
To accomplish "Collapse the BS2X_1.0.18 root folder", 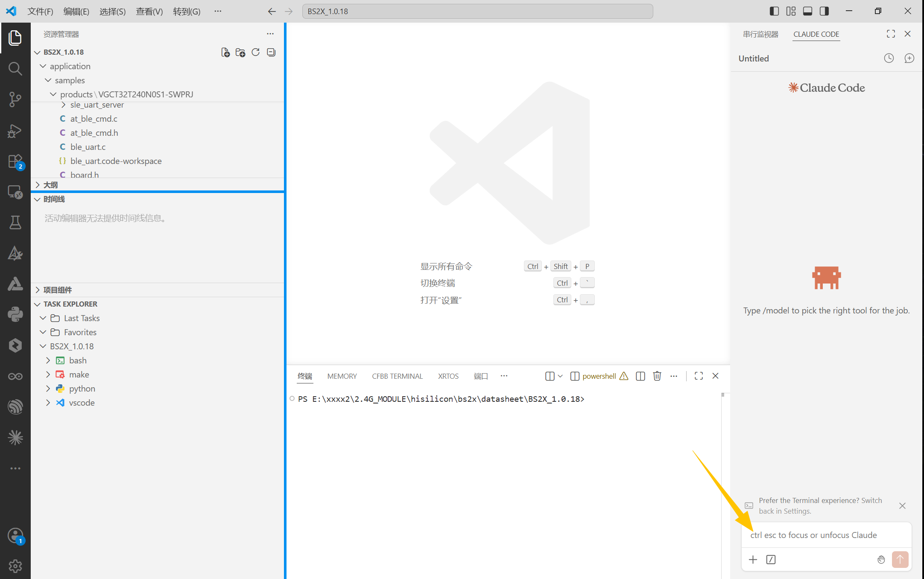I will click(x=38, y=52).
